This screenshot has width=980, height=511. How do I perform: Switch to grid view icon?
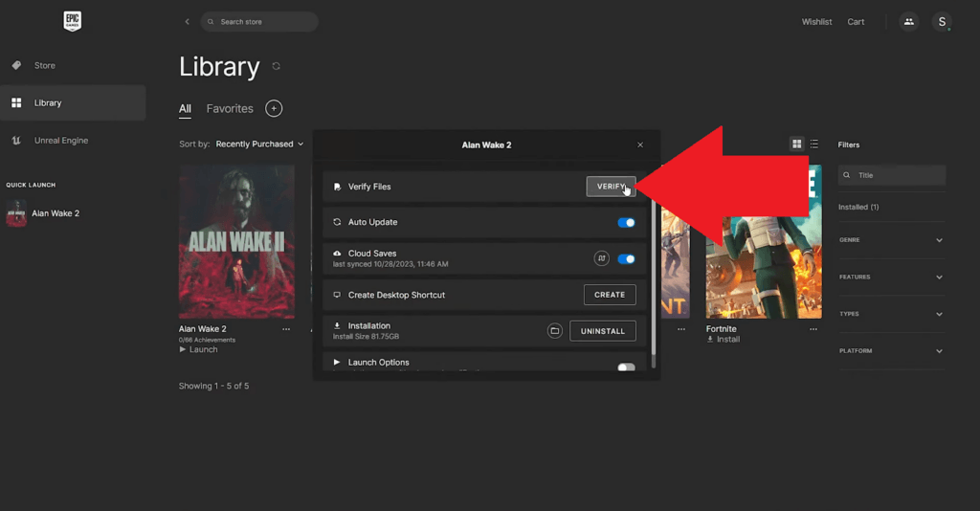pyautogui.click(x=797, y=144)
